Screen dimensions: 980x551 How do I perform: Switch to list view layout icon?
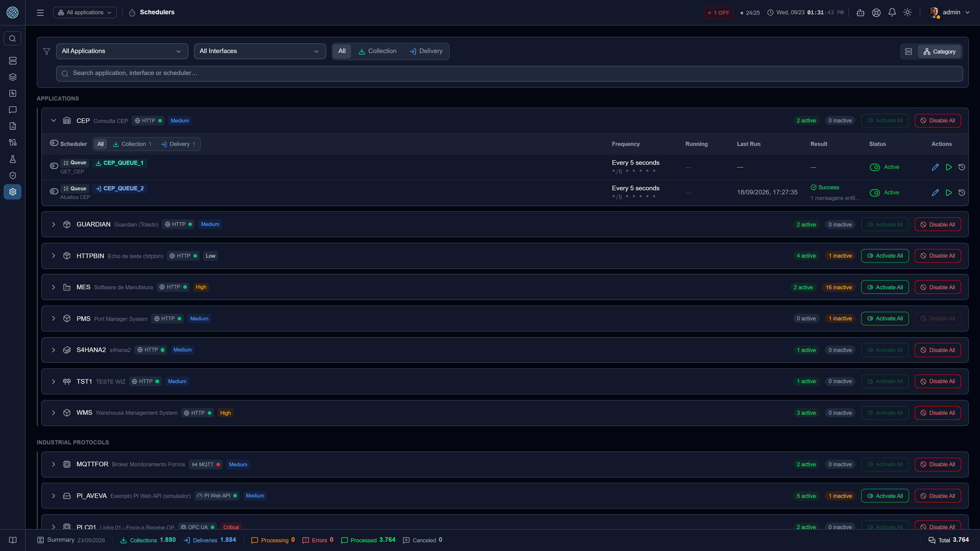point(909,51)
